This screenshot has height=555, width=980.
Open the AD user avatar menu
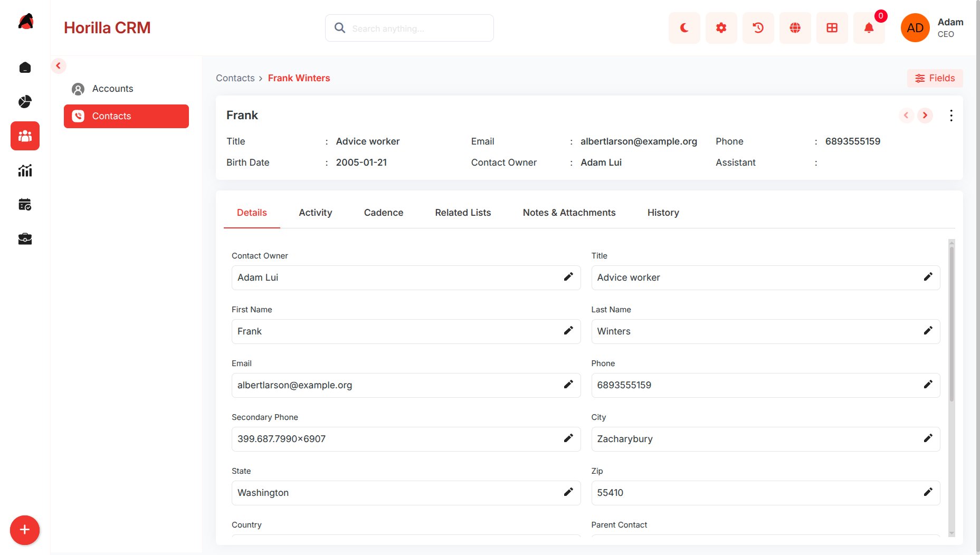pos(915,28)
